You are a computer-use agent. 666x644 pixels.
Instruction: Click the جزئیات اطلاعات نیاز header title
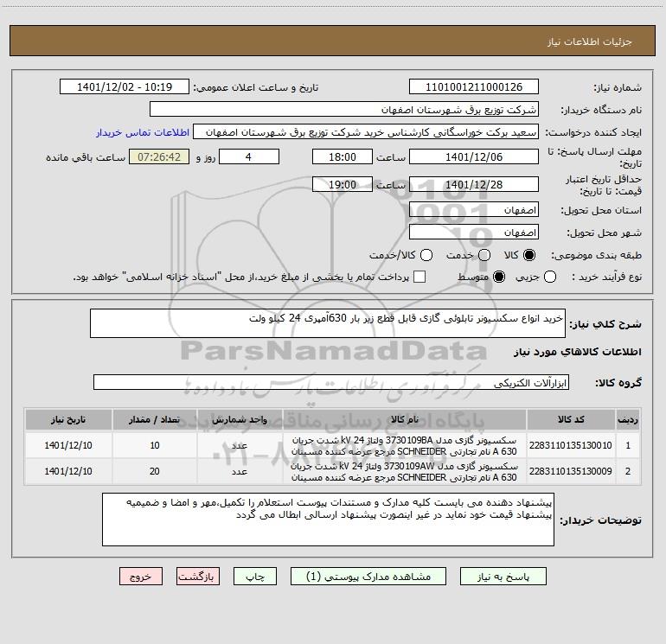click(x=590, y=41)
